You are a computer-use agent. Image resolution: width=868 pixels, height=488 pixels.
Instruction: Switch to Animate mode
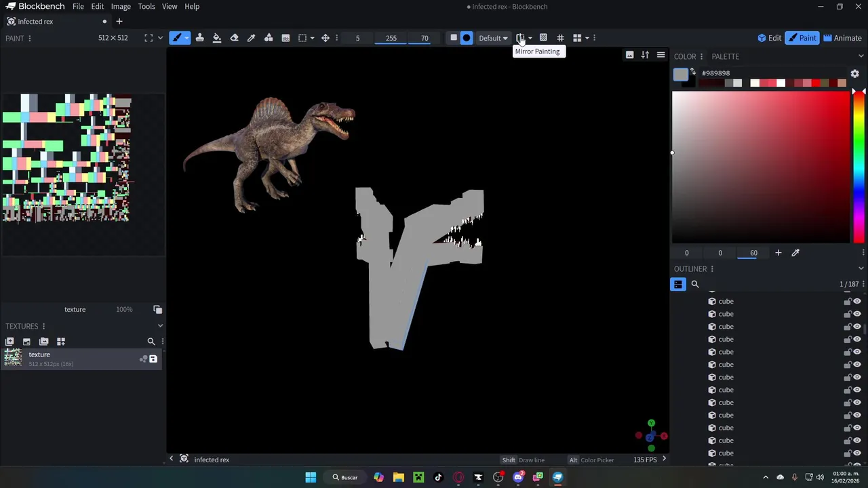[x=842, y=38]
